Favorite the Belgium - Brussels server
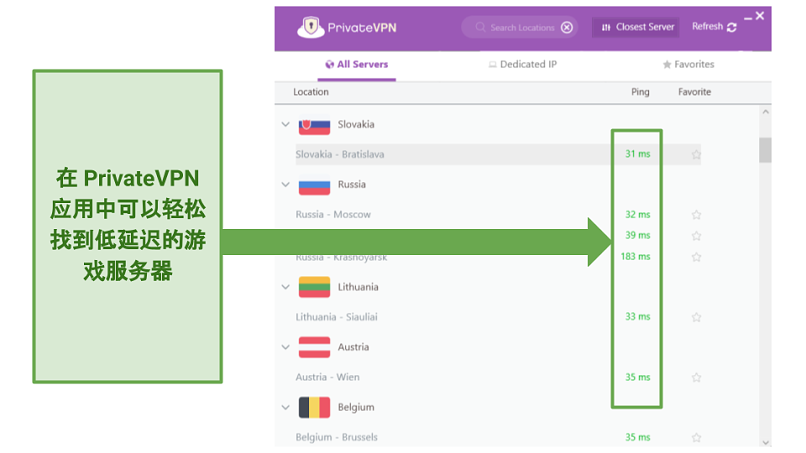This screenshot has height=453, width=806. click(696, 437)
